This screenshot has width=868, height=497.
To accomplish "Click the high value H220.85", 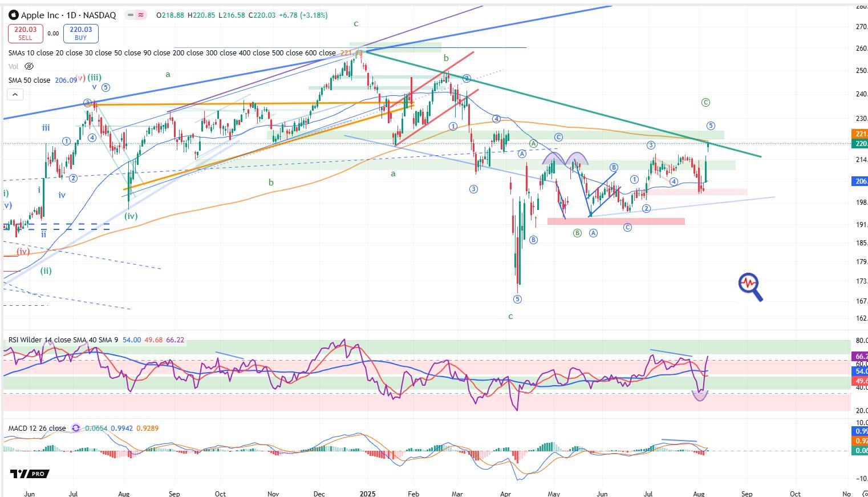I will [x=201, y=15].
